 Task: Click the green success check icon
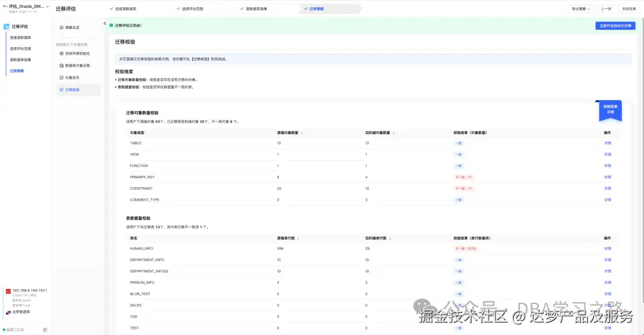[112, 26]
